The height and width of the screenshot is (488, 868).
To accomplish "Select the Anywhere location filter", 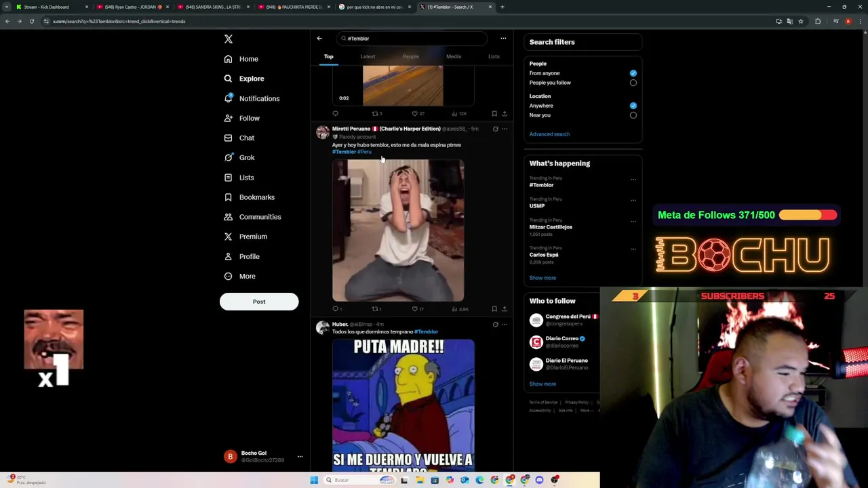I will click(633, 106).
